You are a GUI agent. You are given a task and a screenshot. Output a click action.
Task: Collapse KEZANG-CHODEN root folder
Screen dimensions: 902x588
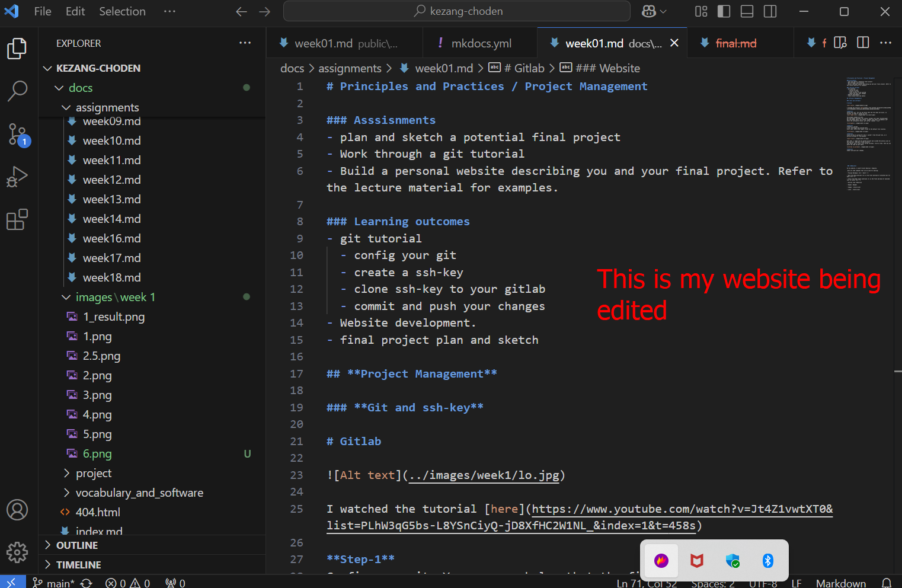tap(153, 68)
